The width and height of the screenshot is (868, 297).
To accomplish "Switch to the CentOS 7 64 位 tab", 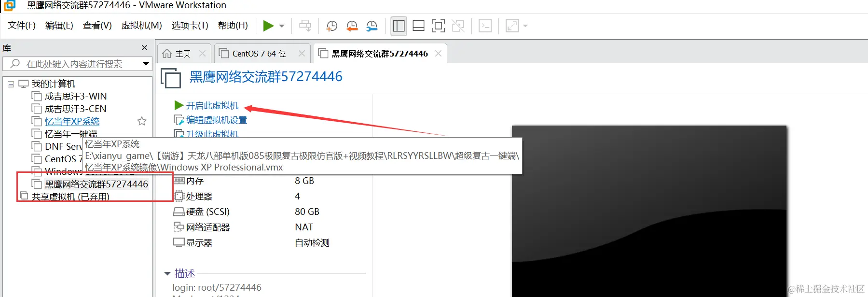I will pyautogui.click(x=259, y=54).
